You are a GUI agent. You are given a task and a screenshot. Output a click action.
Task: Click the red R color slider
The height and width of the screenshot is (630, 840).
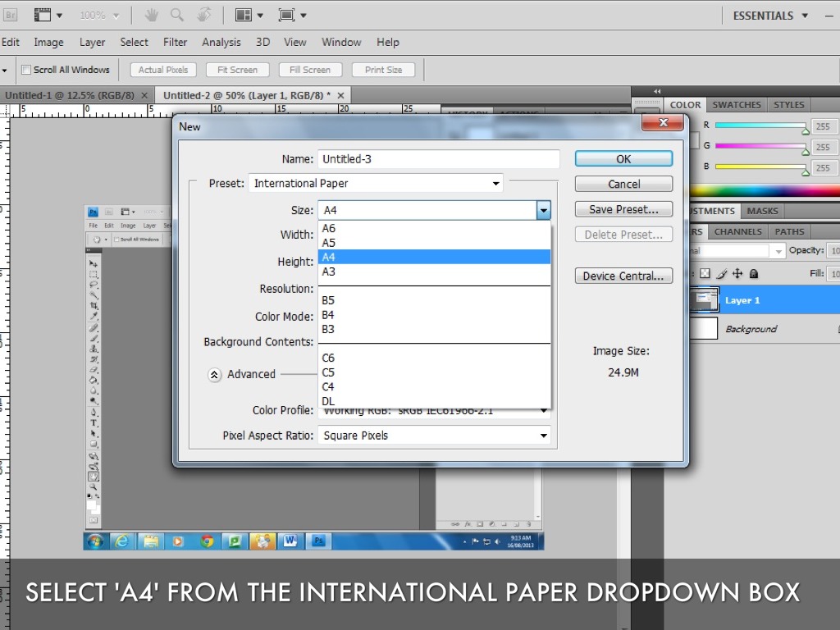760,126
